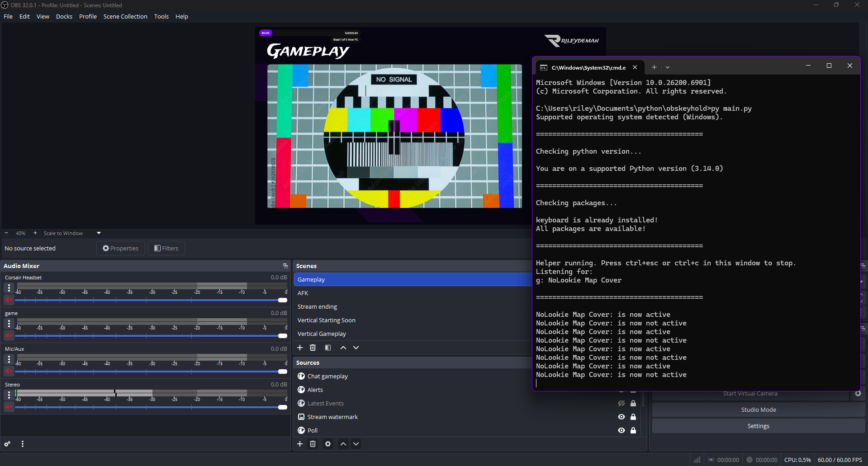Open the Audio Mixer menu dots

23,444
